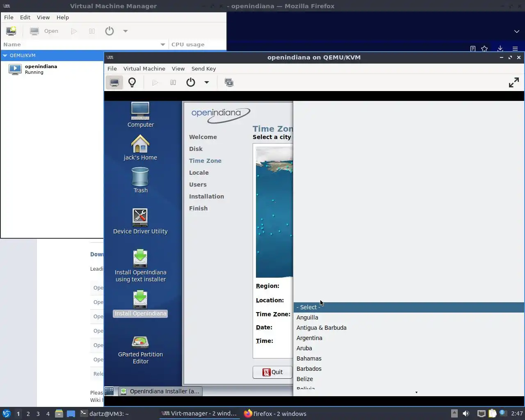Click the time zone world map
Screen dimensions: 525x420
coord(274,212)
